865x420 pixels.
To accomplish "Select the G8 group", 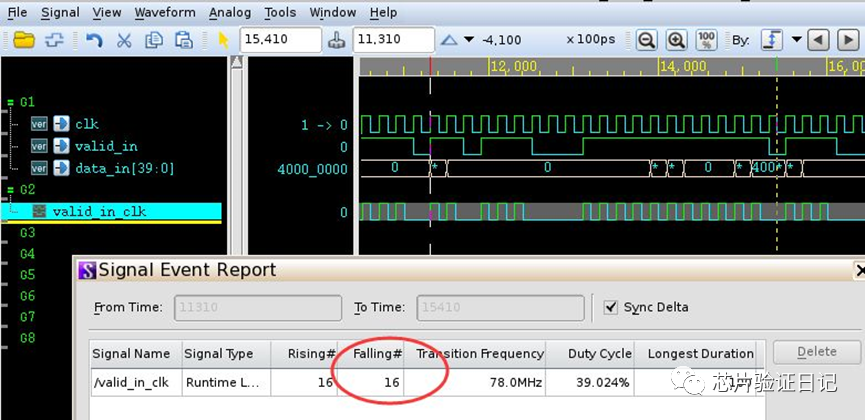I will tap(28, 338).
